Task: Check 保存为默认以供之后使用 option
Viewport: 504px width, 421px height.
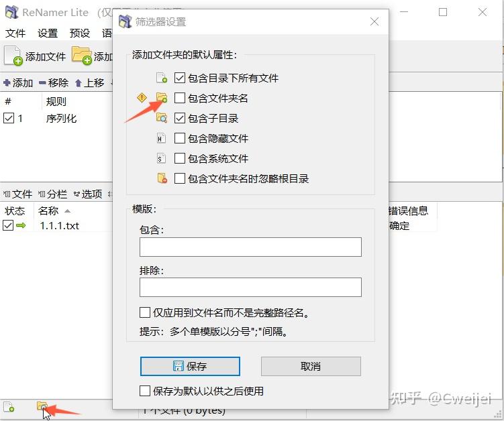Action: [x=145, y=391]
